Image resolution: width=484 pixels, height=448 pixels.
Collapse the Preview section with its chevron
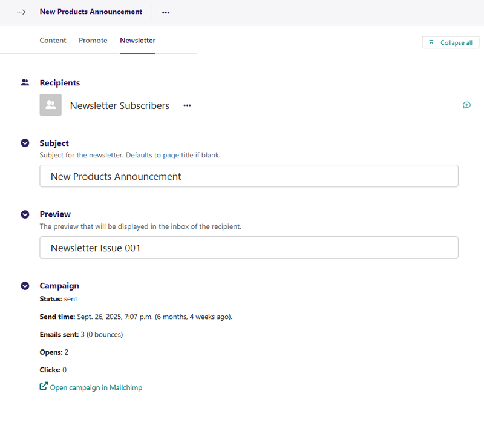pyautogui.click(x=25, y=214)
